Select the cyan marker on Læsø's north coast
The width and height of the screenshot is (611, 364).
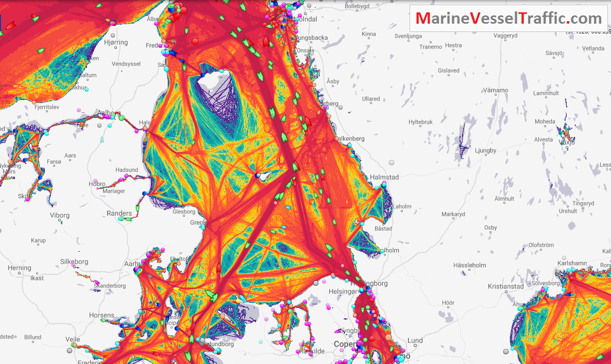(222, 71)
